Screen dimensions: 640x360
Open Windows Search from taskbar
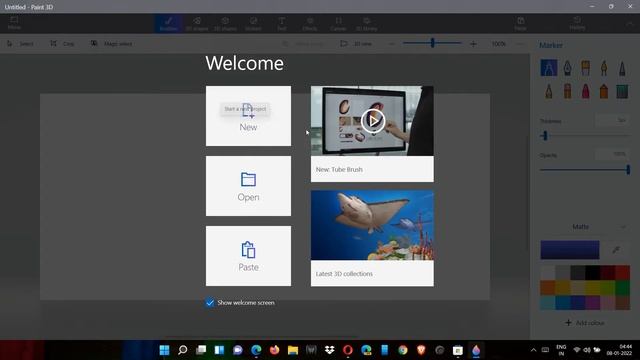182,350
